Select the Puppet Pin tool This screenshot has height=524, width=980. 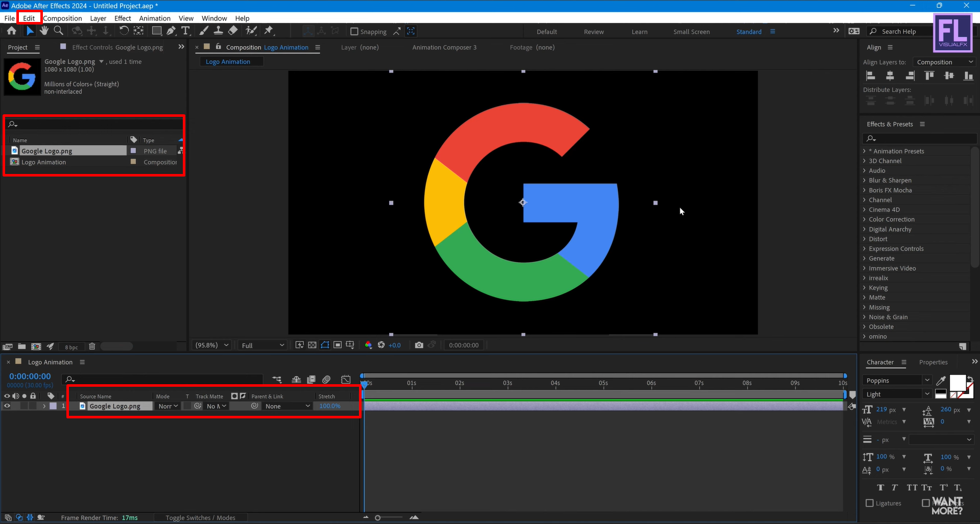pos(269,31)
